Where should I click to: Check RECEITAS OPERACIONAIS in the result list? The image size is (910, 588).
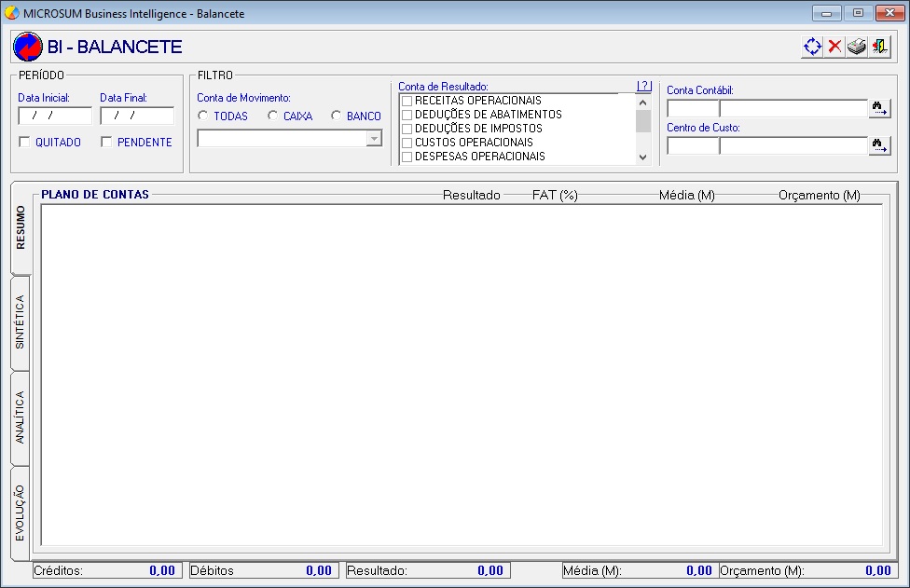[x=407, y=101]
